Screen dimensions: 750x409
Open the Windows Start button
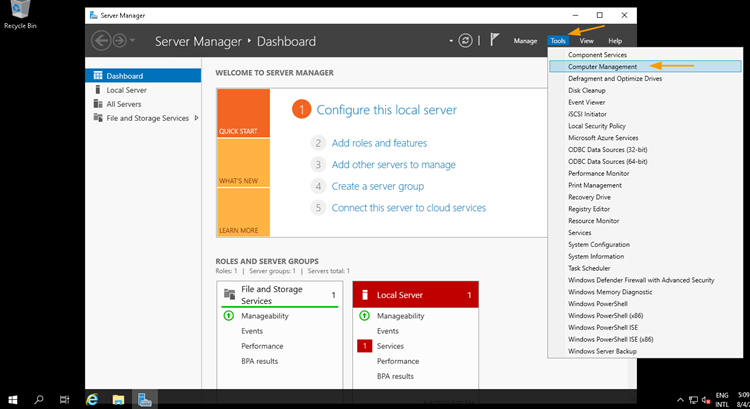click(13, 399)
